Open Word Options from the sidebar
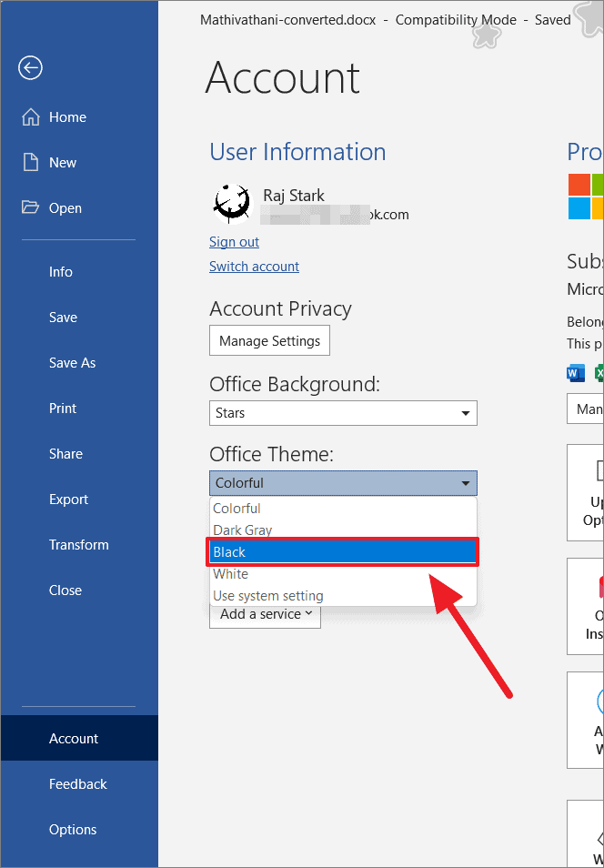 tap(73, 829)
